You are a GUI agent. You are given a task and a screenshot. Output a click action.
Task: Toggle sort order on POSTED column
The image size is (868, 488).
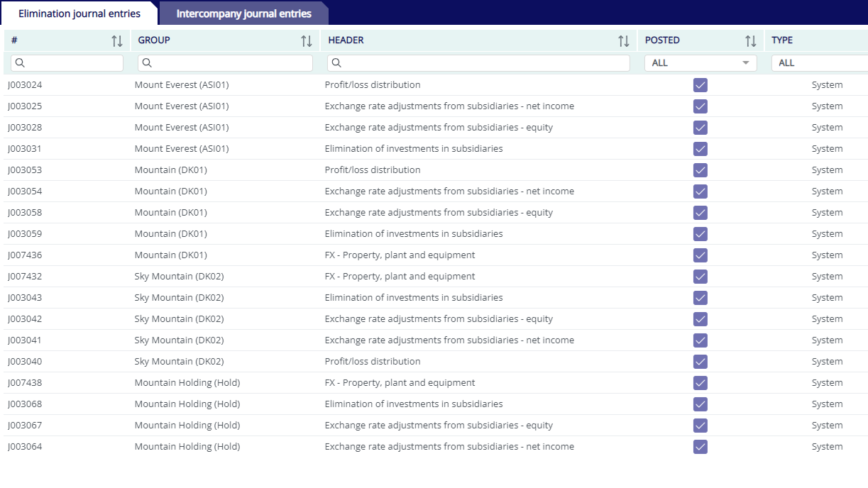[x=750, y=41]
